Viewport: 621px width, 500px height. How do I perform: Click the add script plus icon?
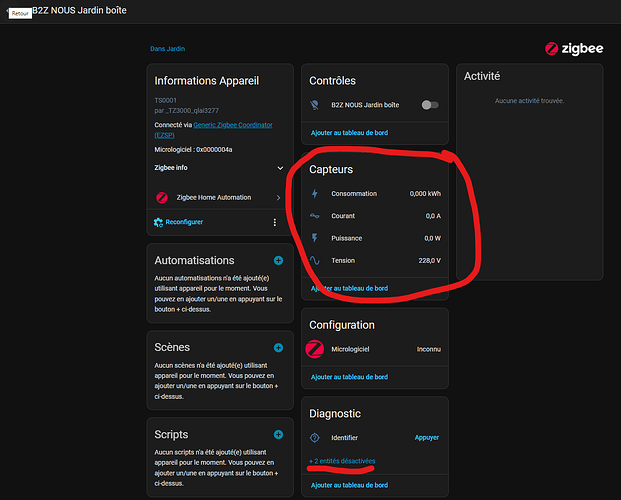[x=278, y=435]
